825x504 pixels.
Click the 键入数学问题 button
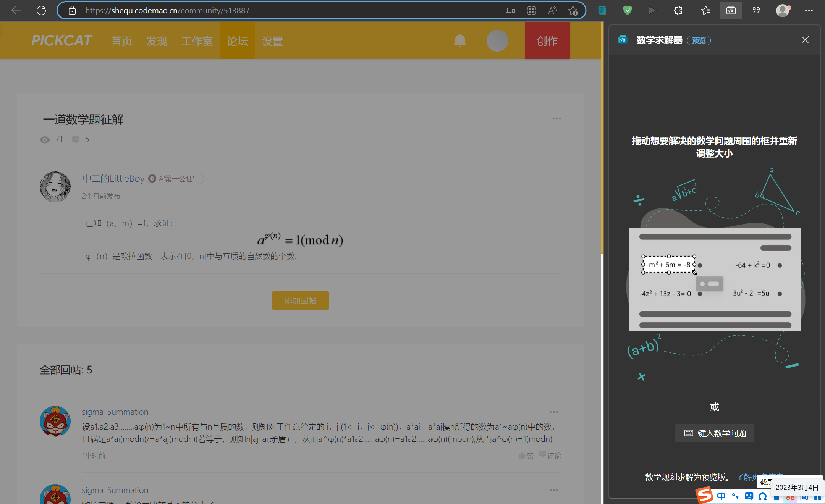point(715,433)
